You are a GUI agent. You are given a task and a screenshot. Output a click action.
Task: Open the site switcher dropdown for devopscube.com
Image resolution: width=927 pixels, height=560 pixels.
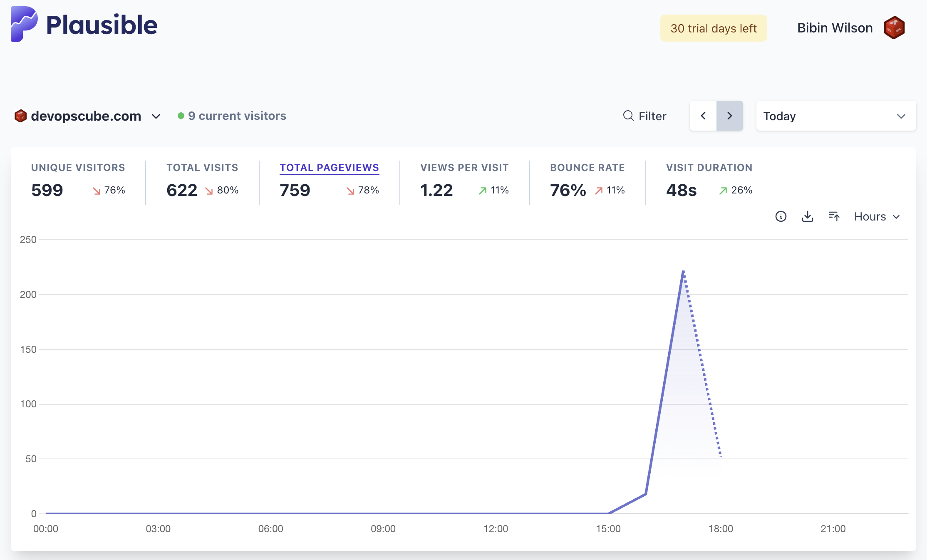pos(156,116)
